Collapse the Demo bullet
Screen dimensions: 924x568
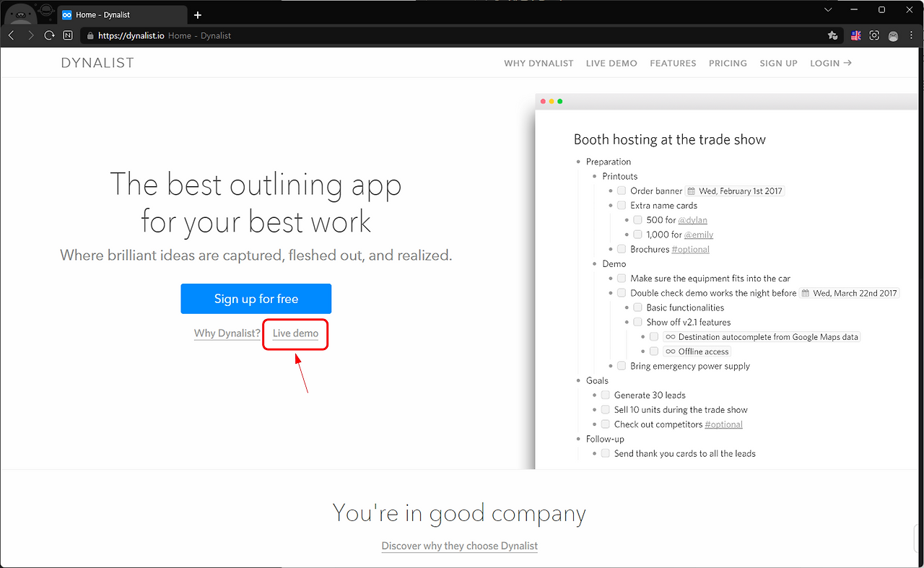(595, 264)
